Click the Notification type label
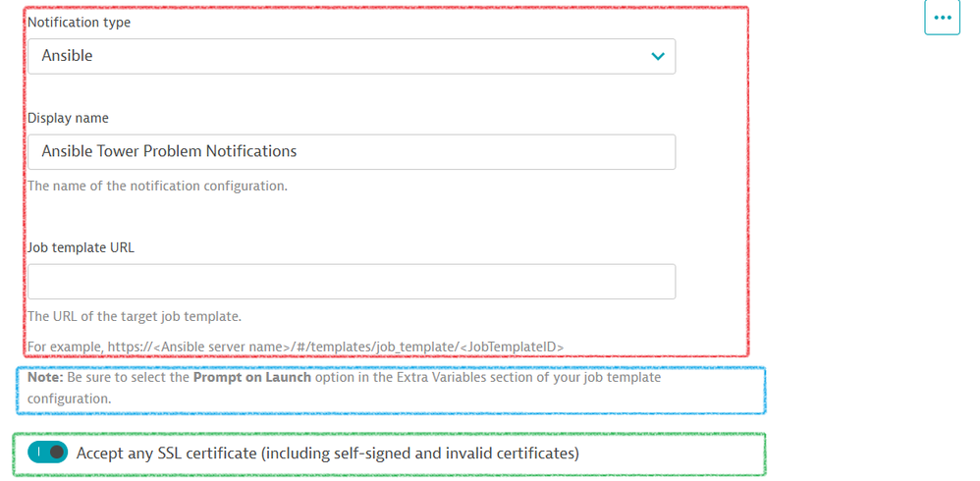This screenshot has width=980, height=481. click(79, 23)
